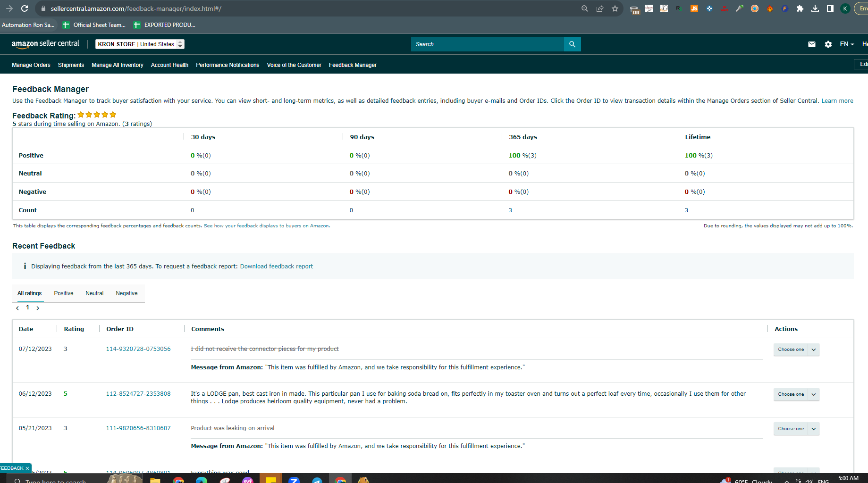Open Shipments menu item
The image size is (868, 483).
pyautogui.click(x=71, y=65)
